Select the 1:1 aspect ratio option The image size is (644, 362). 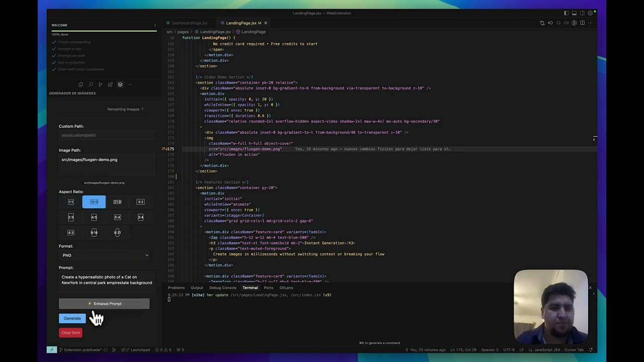coord(71,202)
